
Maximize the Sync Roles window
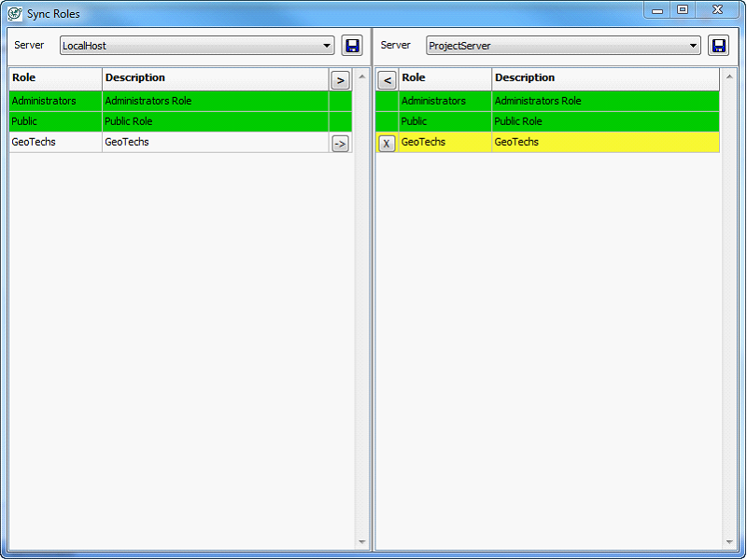(x=683, y=9)
